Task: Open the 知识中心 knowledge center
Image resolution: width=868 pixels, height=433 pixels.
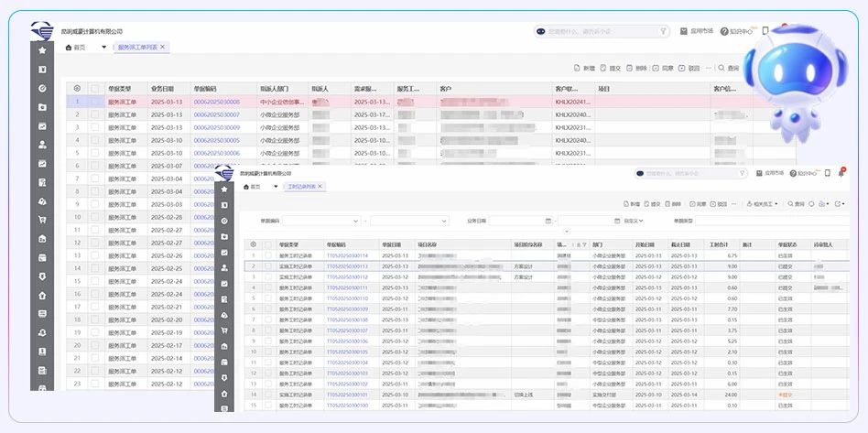Action: click(x=736, y=31)
